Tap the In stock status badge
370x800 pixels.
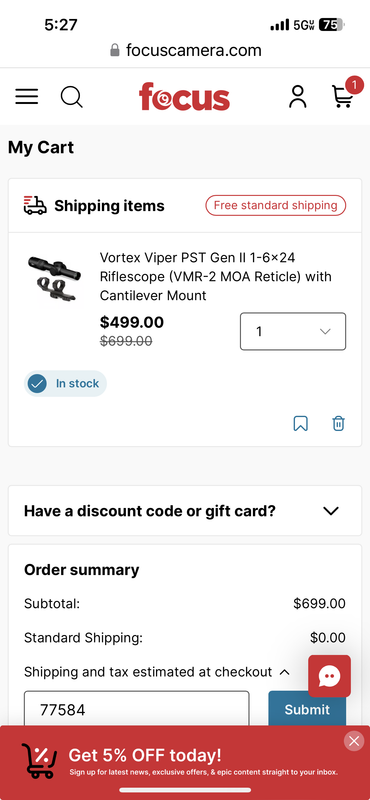[65, 384]
